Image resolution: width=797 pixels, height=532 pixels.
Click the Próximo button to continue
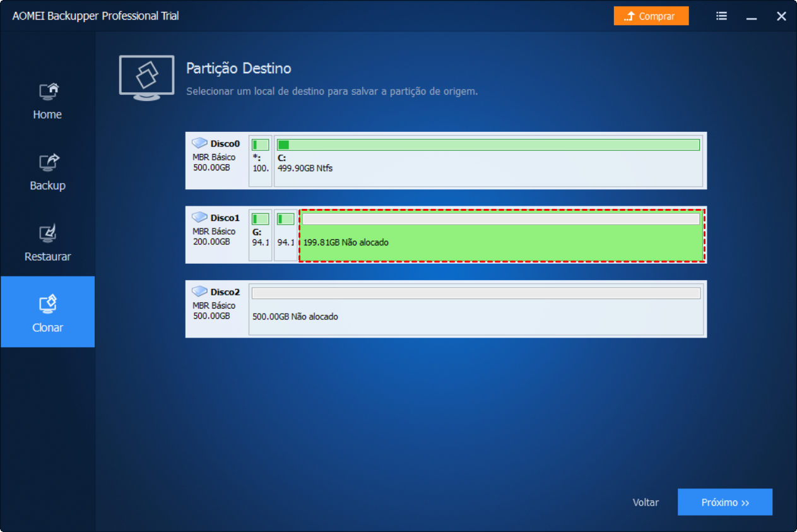(724, 502)
